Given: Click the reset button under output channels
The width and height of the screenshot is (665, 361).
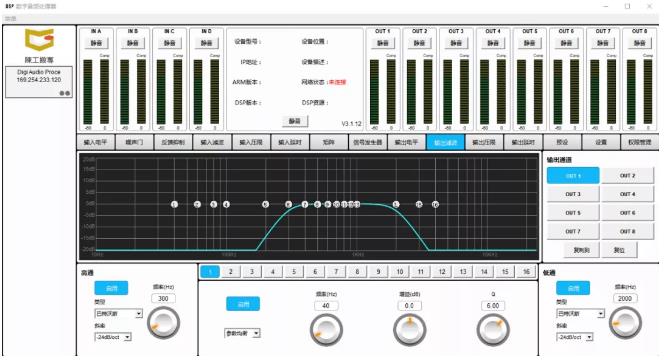Looking at the screenshot, I should 619,250.
